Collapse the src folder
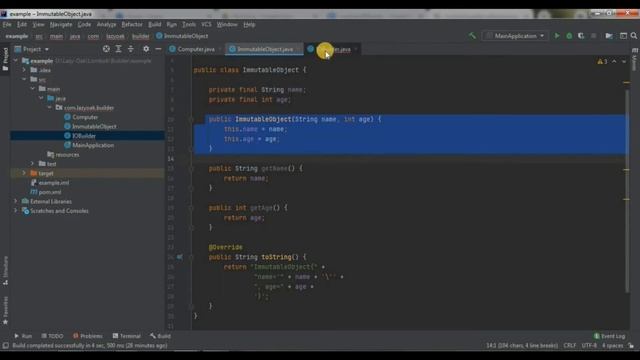This screenshot has width=640, height=360. pyautogui.click(x=24, y=79)
